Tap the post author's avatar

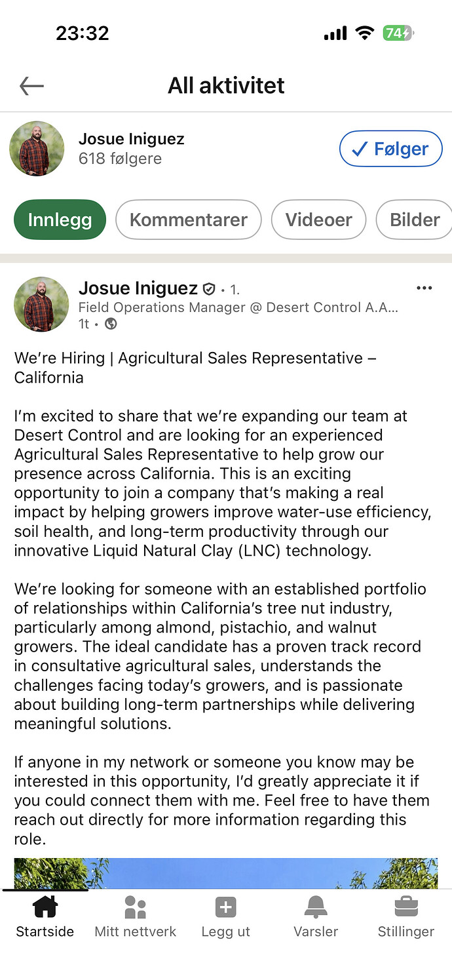(41, 304)
